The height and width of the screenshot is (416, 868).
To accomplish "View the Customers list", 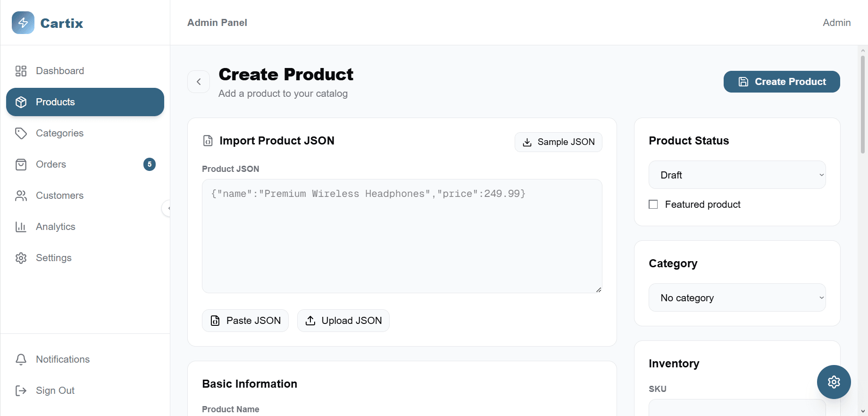I will (85, 195).
